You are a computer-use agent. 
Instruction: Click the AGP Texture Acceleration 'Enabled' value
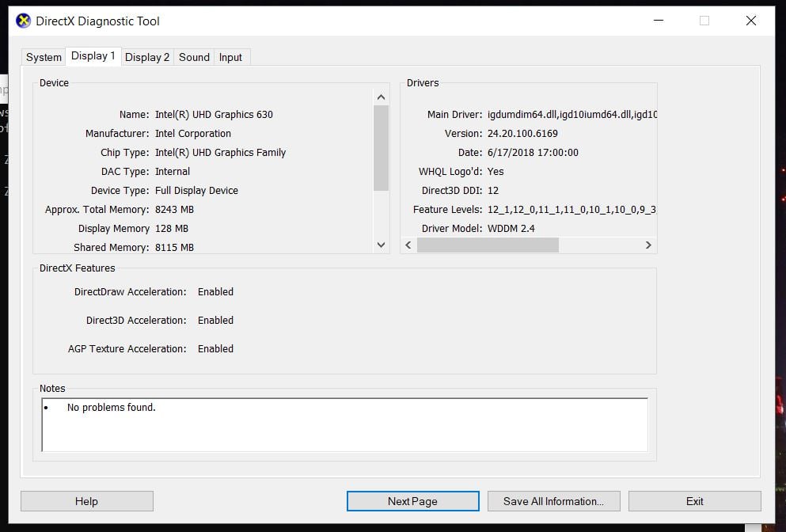(215, 349)
